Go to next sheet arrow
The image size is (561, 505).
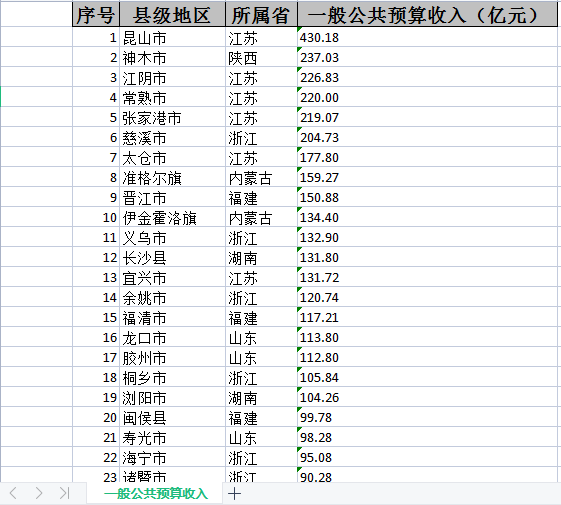39,493
